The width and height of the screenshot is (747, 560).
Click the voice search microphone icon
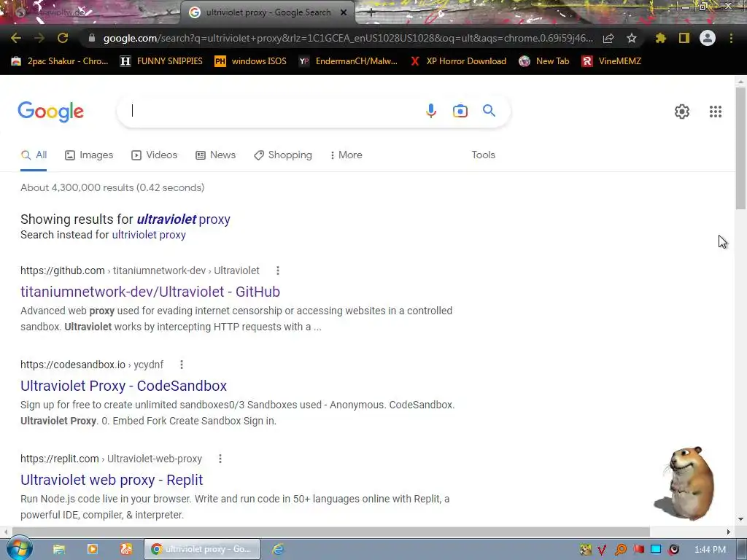click(x=430, y=111)
